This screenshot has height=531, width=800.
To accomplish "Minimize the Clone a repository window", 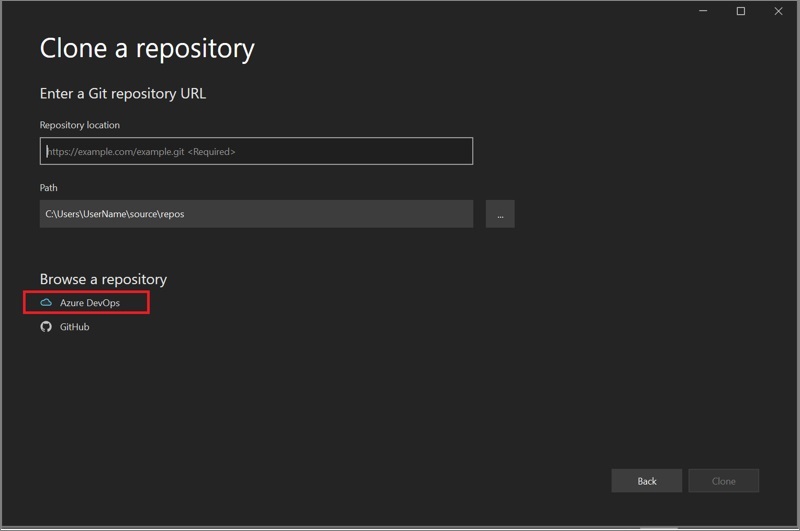I will point(703,11).
